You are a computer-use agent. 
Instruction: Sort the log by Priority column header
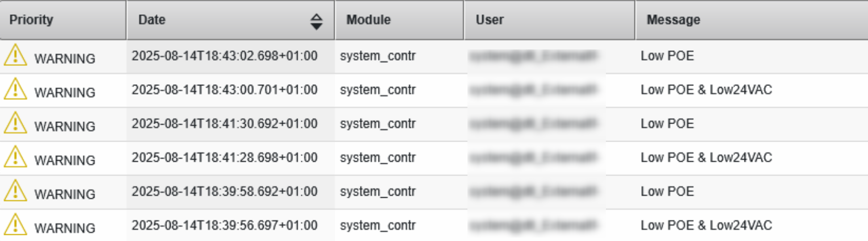31,20
